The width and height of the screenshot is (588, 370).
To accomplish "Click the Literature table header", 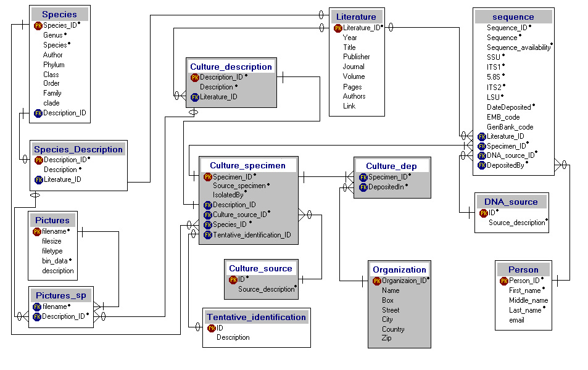I will (x=356, y=17).
